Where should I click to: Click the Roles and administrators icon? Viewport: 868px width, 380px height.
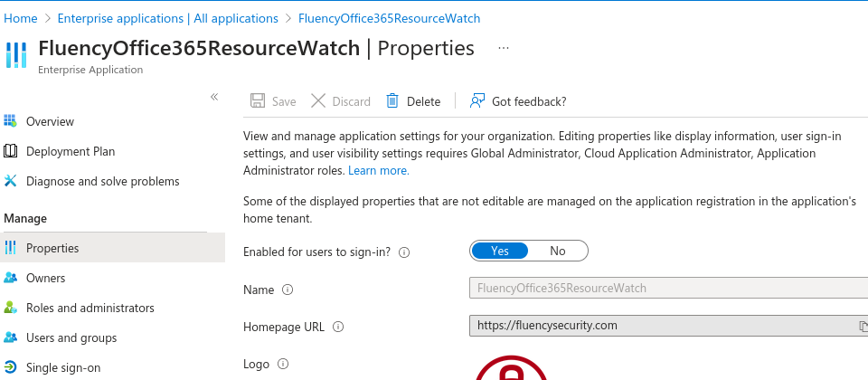[x=10, y=308]
